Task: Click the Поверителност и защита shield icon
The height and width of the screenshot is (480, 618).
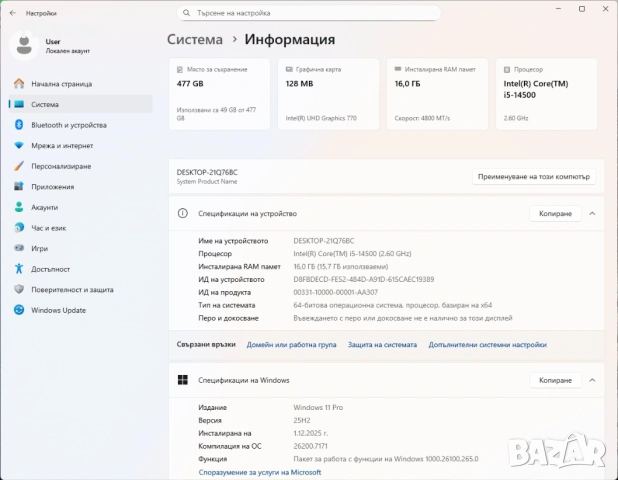Action: 19,289
